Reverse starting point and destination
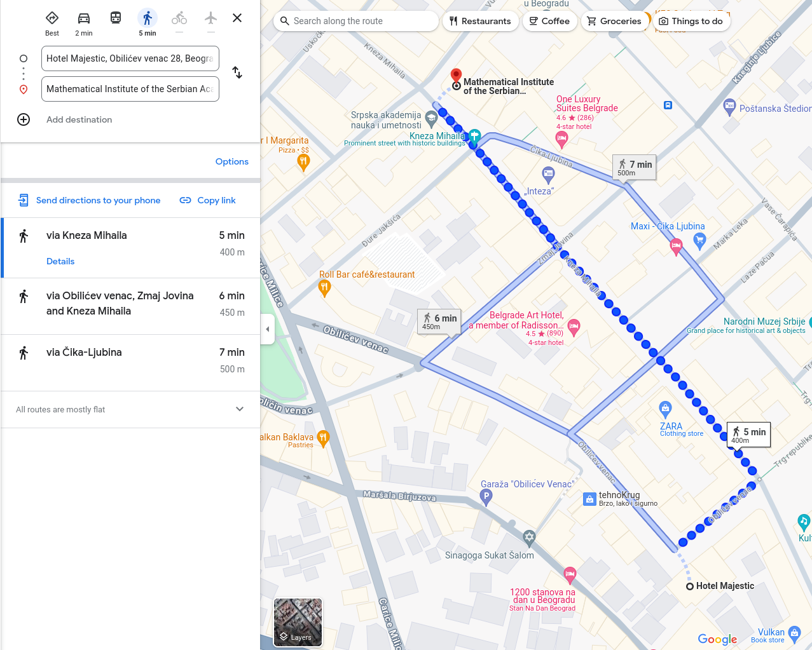Screen dimensions: 812x650 pos(237,72)
